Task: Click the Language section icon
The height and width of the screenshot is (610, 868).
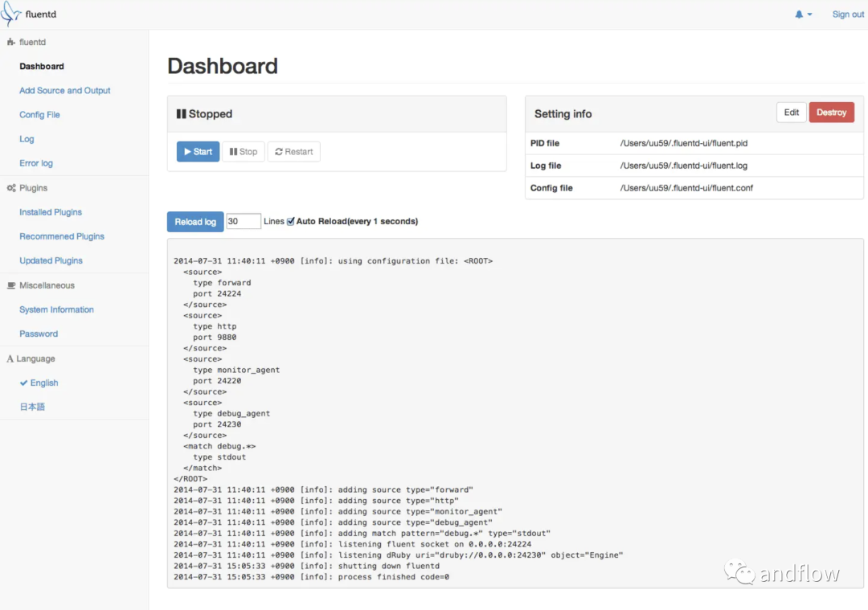Action: coord(10,359)
